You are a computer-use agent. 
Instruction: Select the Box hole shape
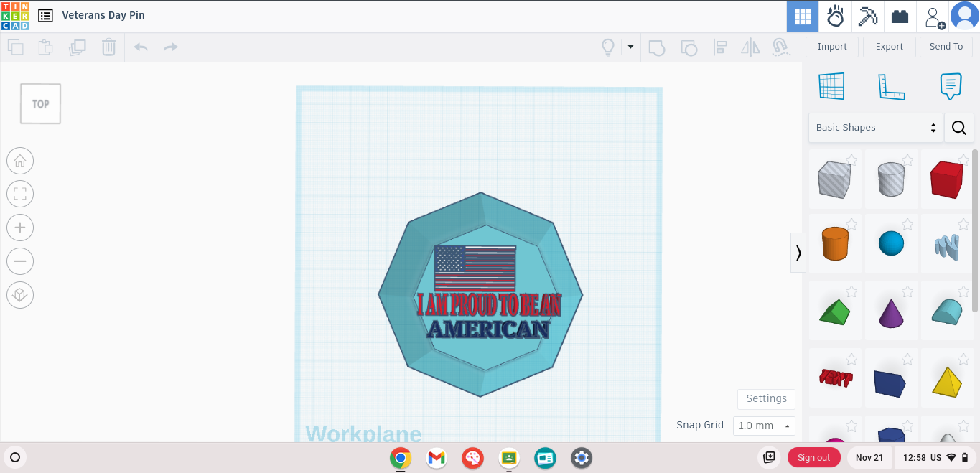point(834,179)
